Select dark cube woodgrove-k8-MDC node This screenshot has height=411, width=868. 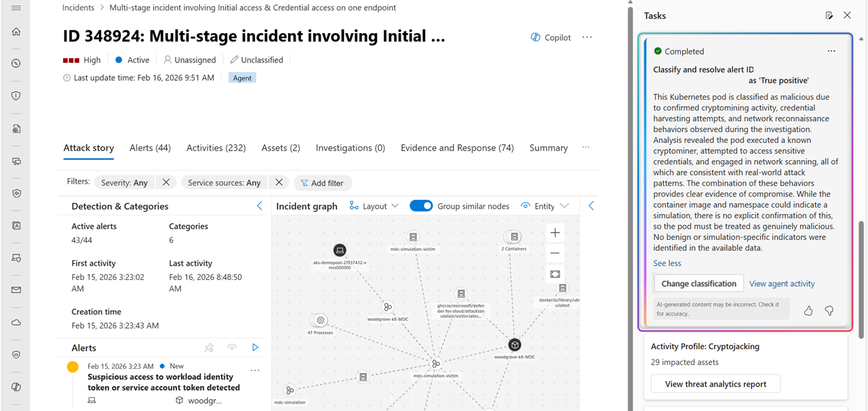coord(515,345)
